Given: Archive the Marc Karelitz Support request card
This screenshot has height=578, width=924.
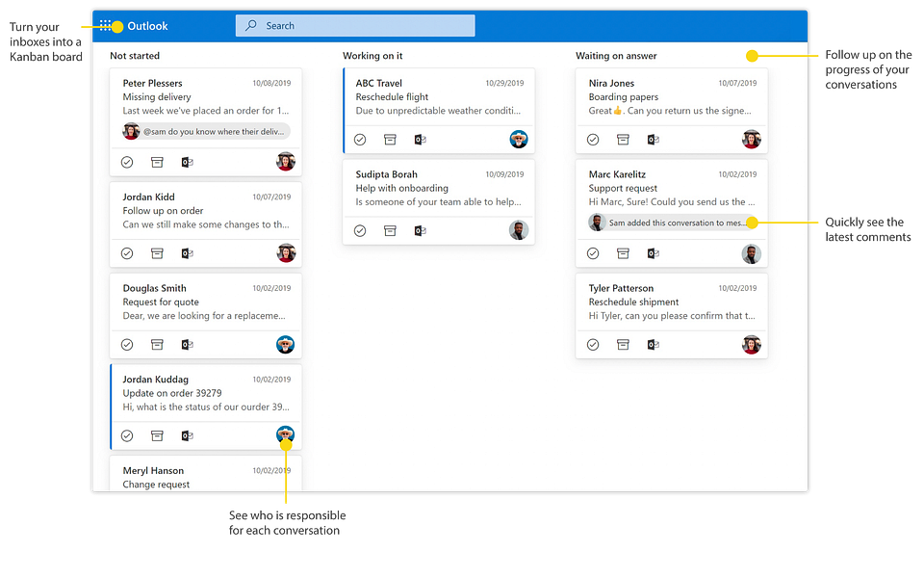Looking at the screenshot, I should (623, 253).
